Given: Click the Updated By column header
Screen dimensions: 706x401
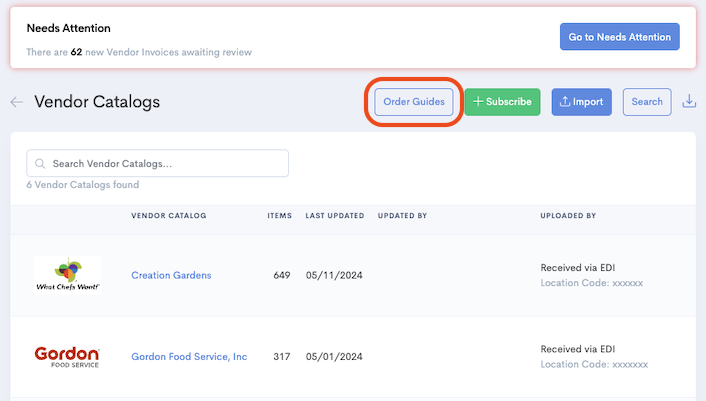Looking at the screenshot, I should 402,216.
